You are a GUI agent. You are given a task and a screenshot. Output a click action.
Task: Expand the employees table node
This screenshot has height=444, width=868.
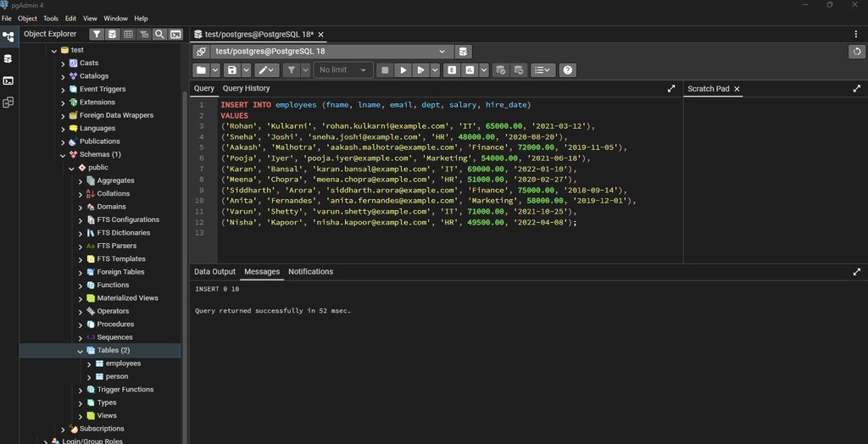pyautogui.click(x=89, y=364)
